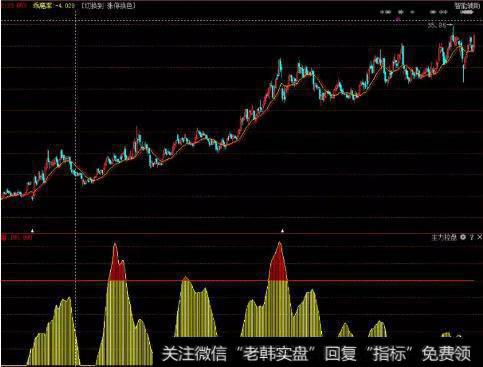483x367 pixels.
Task: Click the yellow indicator name in the header
Action: [x=42, y=6]
